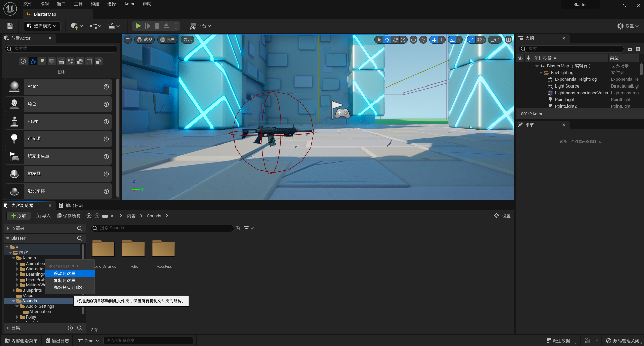Screen dimensions: 644x346
Task: Select the Visual Effects category filter
Action: coord(70,61)
